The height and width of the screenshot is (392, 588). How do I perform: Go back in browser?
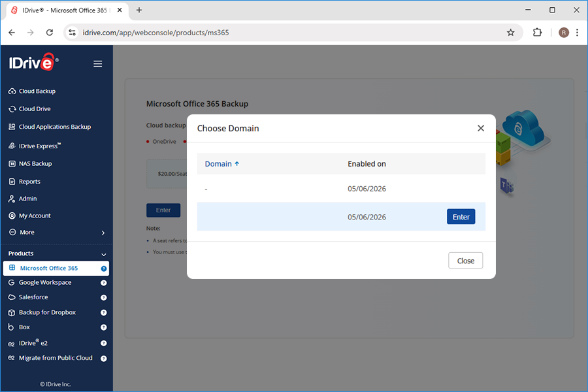point(12,33)
